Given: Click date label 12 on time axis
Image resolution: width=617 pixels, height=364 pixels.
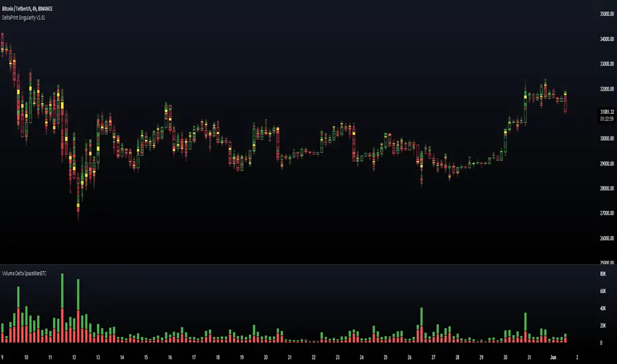Looking at the screenshot, I should pyautogui.click(x=74, y=357).
